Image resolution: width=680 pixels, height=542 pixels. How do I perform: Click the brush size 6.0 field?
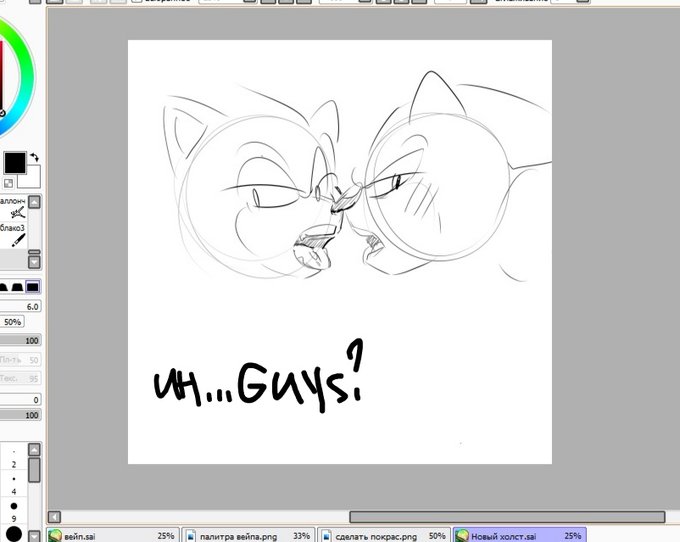click(20, 307)
